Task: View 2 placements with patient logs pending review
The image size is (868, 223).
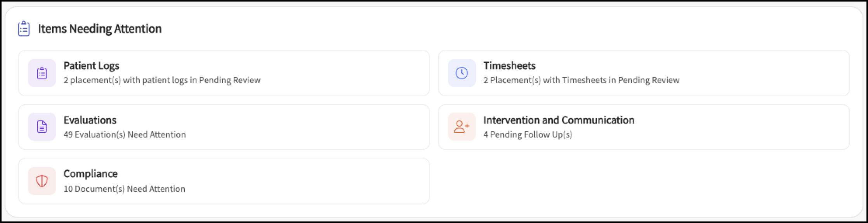Action: point(162,80)
